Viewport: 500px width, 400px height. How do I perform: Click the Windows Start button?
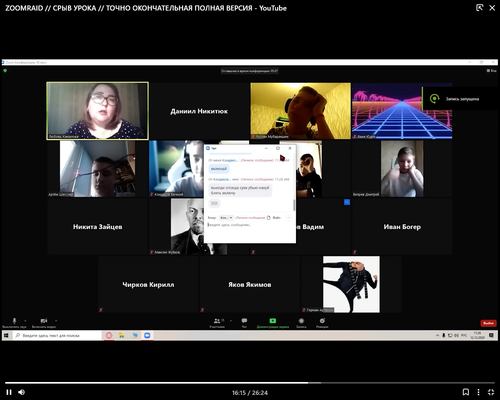[x=6, y=335]
